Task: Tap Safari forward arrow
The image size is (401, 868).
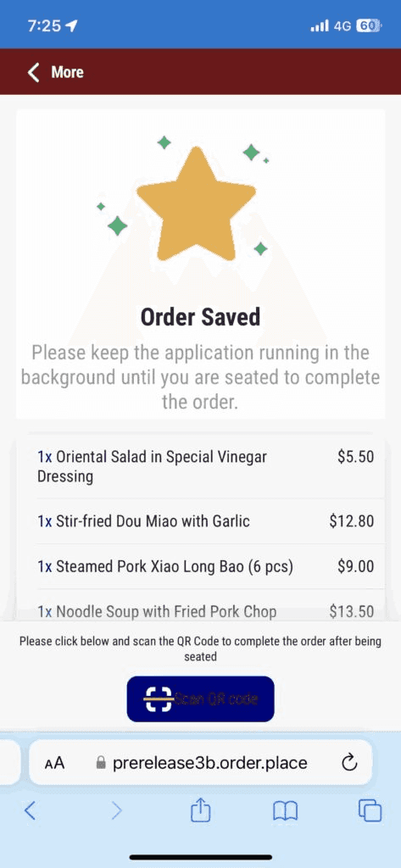Action: click(x=116, y=811)
